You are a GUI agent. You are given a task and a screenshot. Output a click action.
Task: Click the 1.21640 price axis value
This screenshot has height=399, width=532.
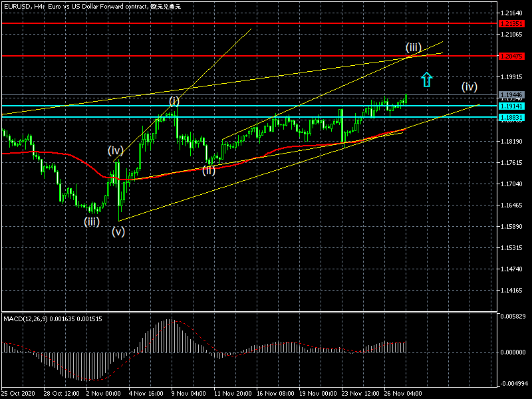click(x=511, y=13)
